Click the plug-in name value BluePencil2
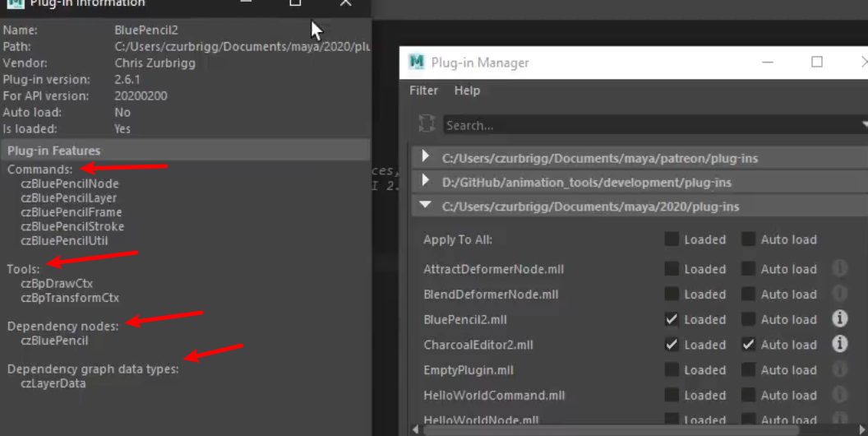This screenshot has height=436, width=868. coord(146,30)
